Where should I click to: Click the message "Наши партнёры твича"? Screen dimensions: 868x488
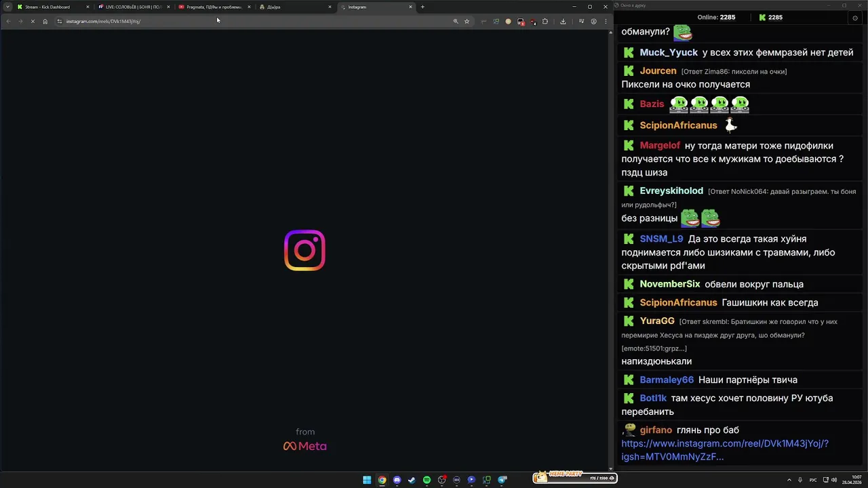748,380
